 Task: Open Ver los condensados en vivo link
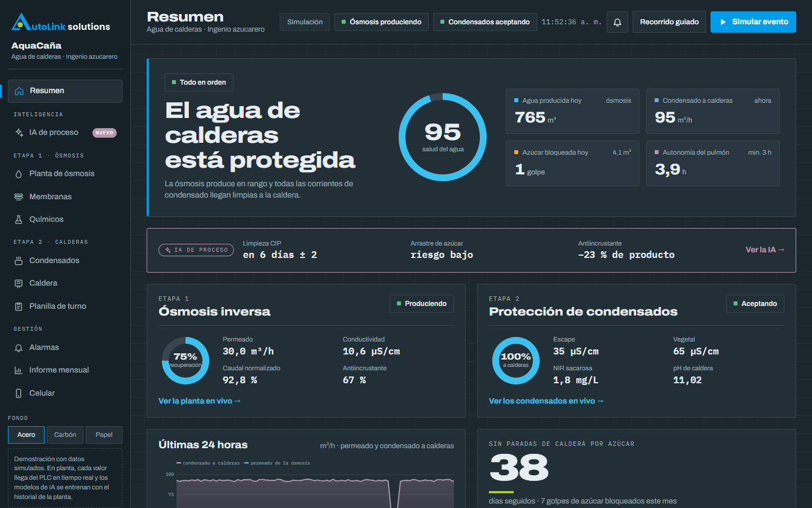tap(546, 401)
